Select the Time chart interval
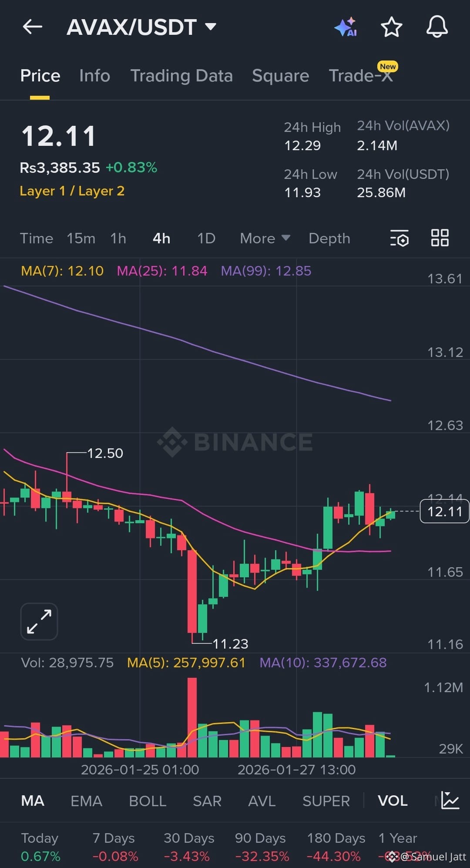This screenshot has width=470, height=868. click(x=37, y=238)
